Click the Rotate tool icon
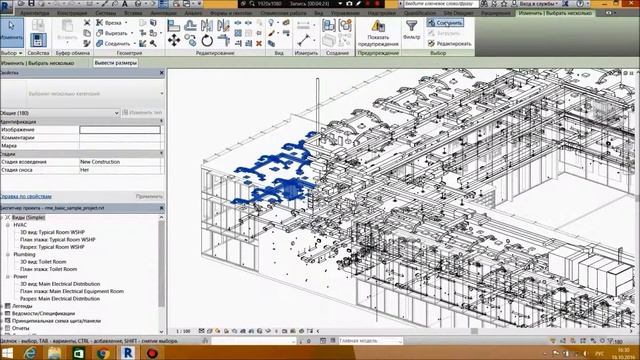This screenshot has height=360, width=640. tap(207, 40)
